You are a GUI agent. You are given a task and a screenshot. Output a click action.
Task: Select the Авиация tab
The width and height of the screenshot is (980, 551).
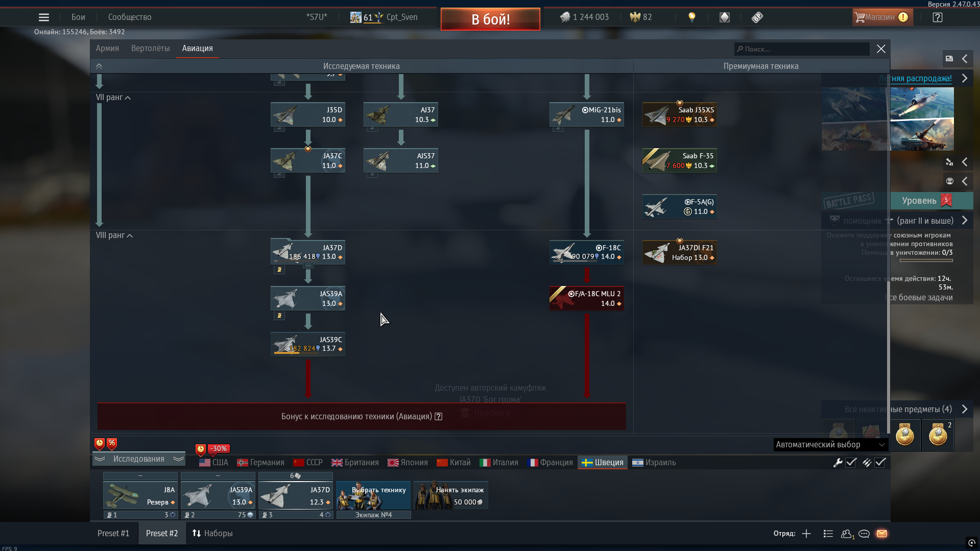click(x=198, y=49)
